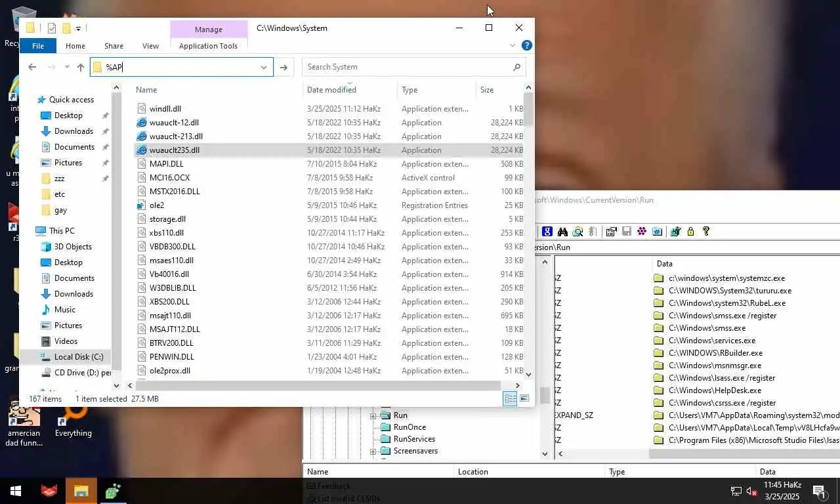
Task: Select Downloads under Quick access
Action: click(x=73, y=131)
